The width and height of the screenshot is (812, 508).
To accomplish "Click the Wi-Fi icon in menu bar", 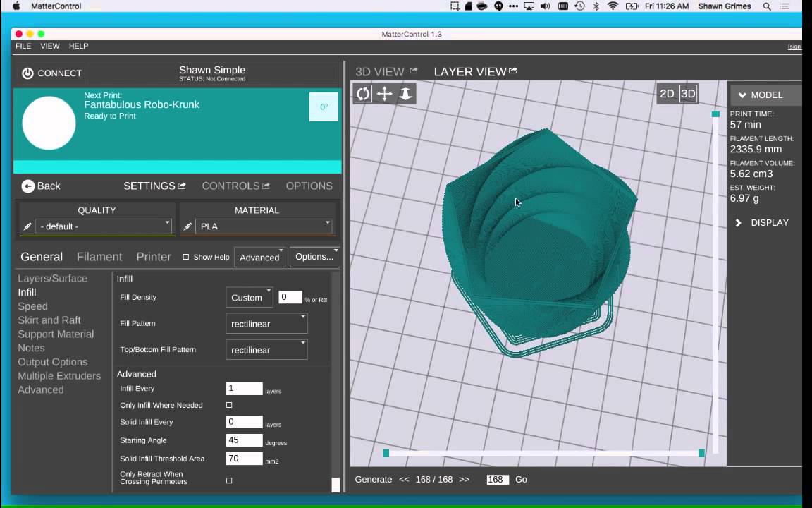I will [x=613, y=6].
